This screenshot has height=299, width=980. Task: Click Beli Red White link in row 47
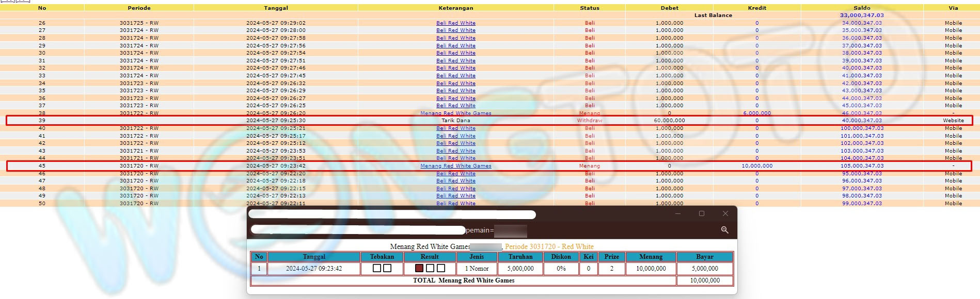pos(455,181)
